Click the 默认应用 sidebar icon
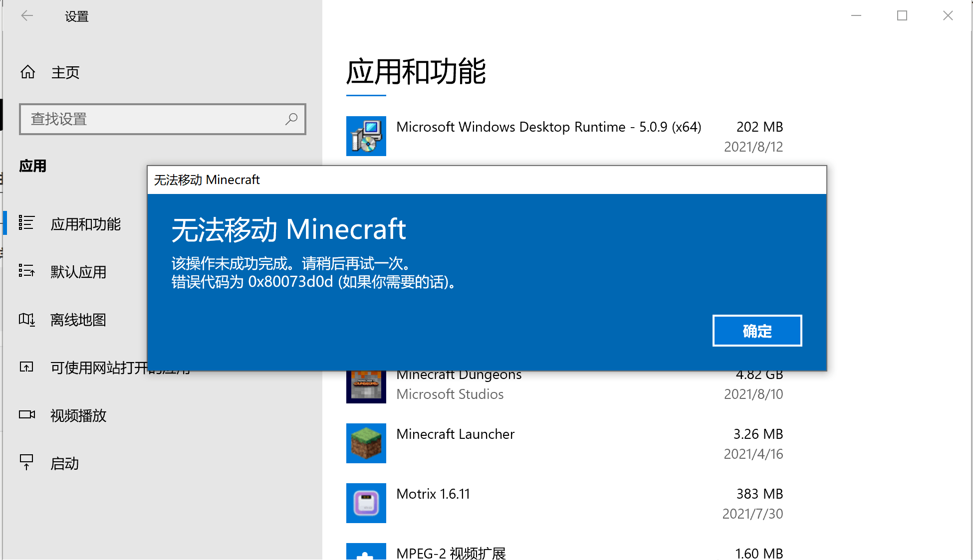 click(26, 271)
